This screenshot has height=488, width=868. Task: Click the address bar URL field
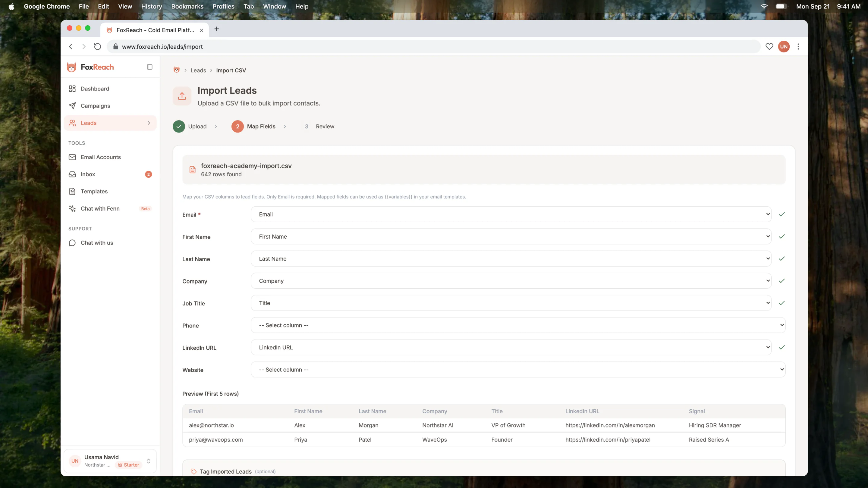click(x=433, y=46)
